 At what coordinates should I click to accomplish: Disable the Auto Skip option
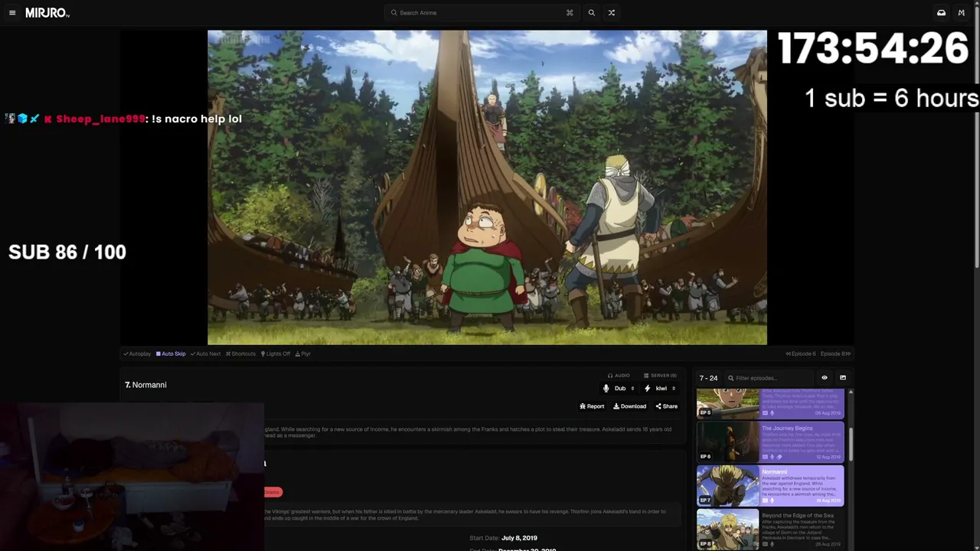click(x=171, y=354)
